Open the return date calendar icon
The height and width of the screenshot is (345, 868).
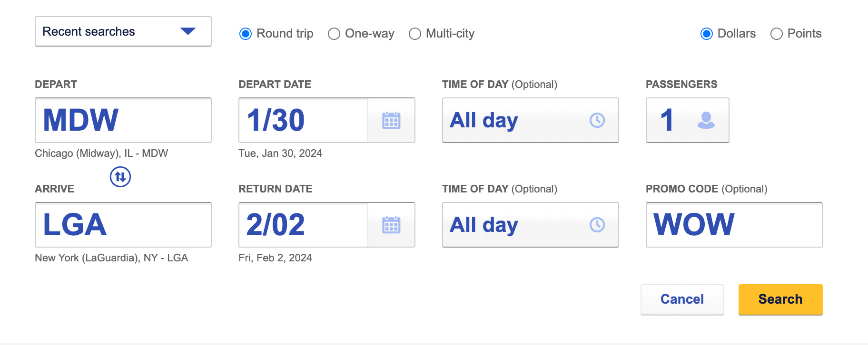pos(391,225)
